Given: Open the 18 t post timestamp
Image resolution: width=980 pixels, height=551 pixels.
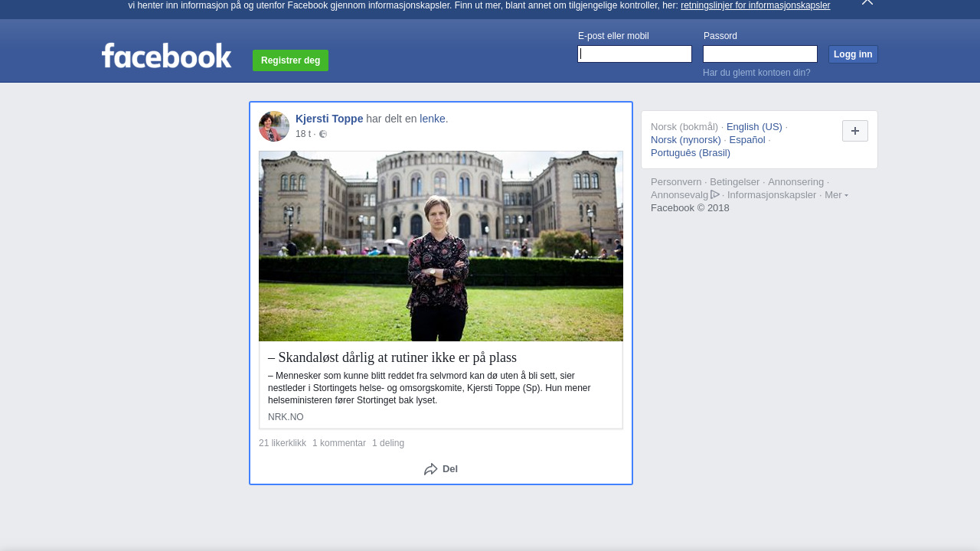Looking at the screenshot, I should coord(303,134).
